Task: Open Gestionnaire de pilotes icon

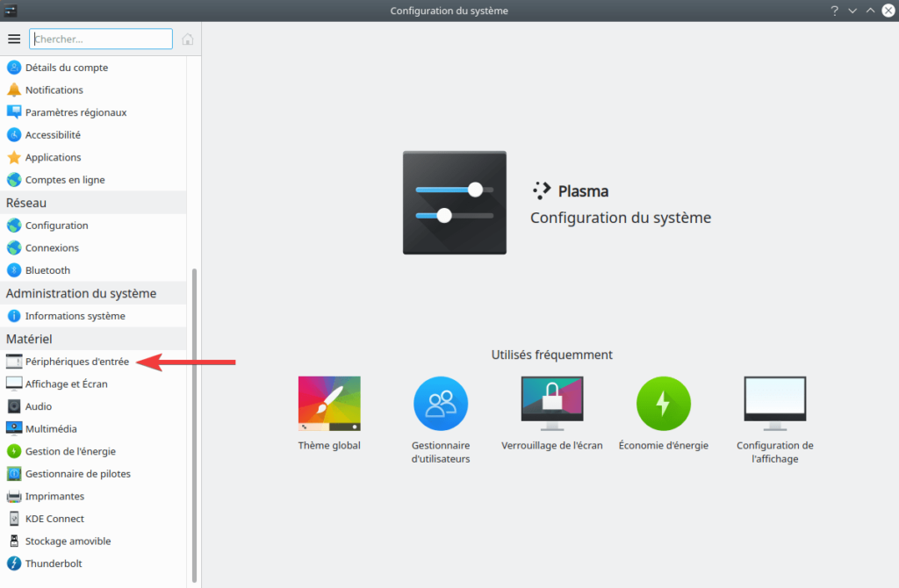Action: [14, 473]
